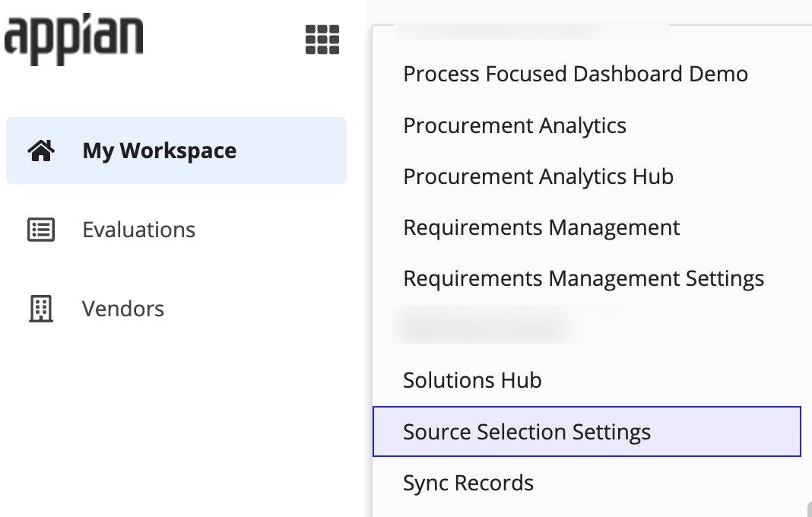
Task: Select highlighted Source Selection Settings
Action: point(587,432)
